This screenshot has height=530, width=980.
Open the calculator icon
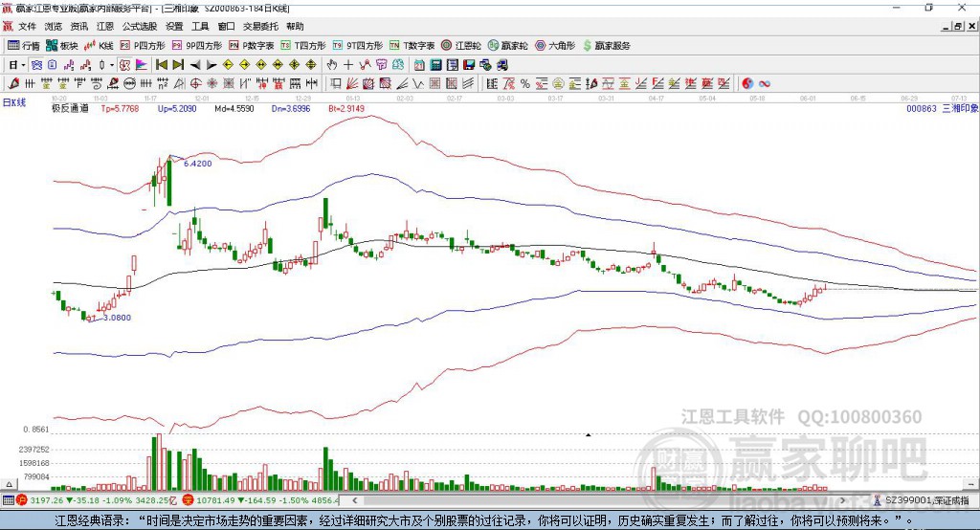435,65
